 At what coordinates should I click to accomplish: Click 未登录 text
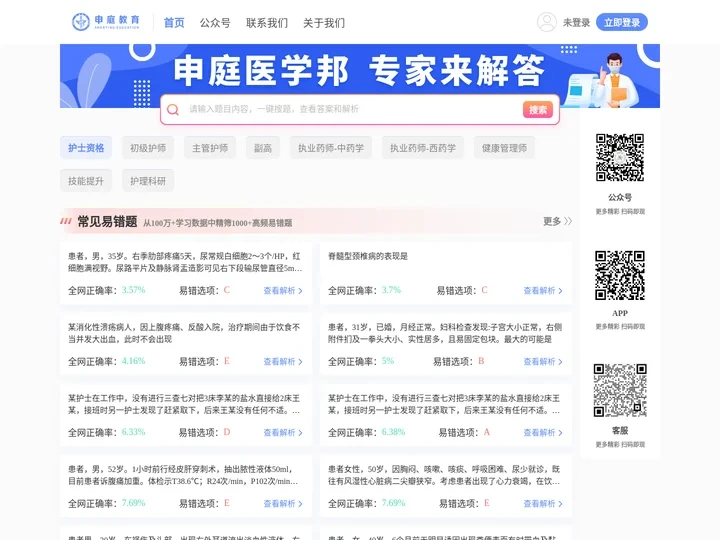pos(576,22)
